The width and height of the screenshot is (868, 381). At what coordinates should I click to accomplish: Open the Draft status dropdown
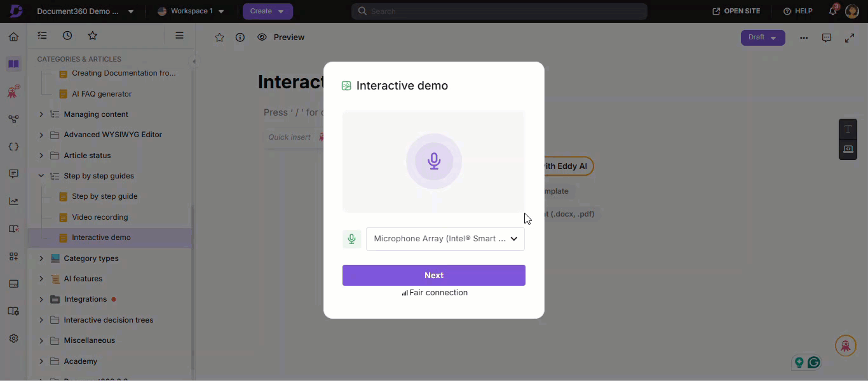pos(763,37)
